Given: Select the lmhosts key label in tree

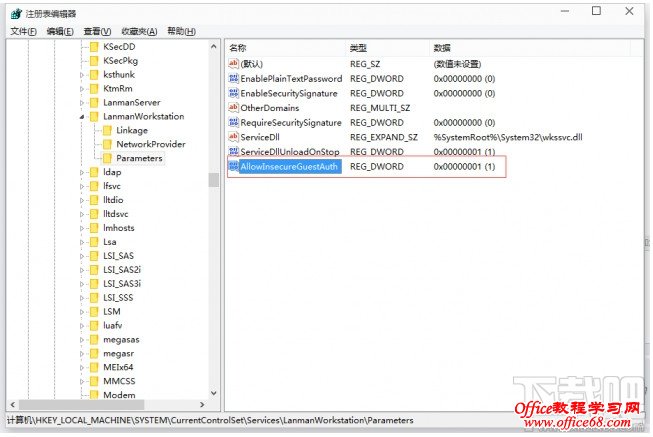Looking at the screenshot, I should 119,228.
